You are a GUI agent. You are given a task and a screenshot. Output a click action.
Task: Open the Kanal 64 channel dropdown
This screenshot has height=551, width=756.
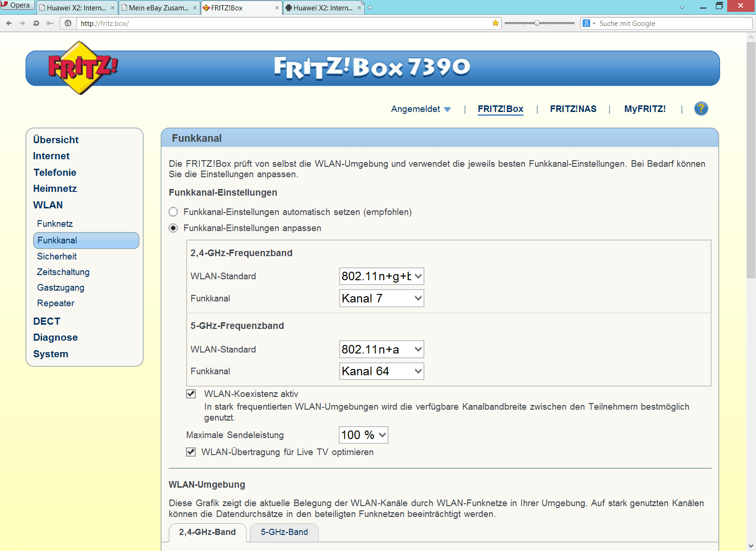[x=382, y=371]
